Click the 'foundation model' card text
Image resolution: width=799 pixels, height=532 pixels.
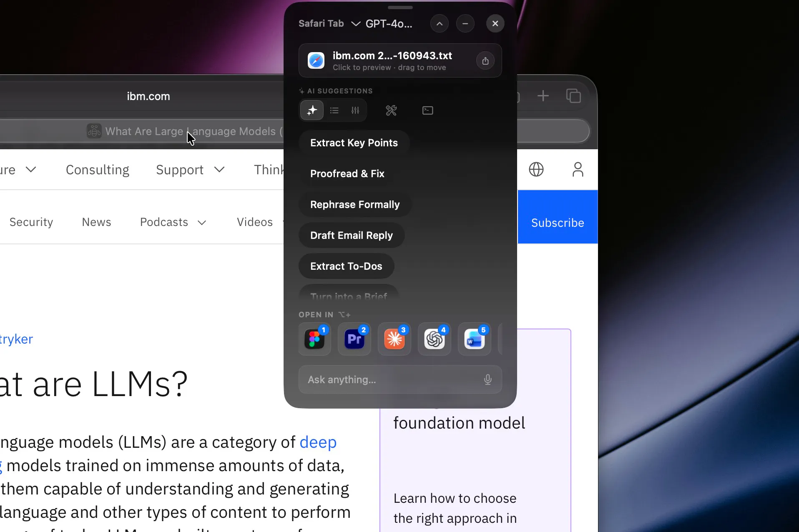point(459,423)
